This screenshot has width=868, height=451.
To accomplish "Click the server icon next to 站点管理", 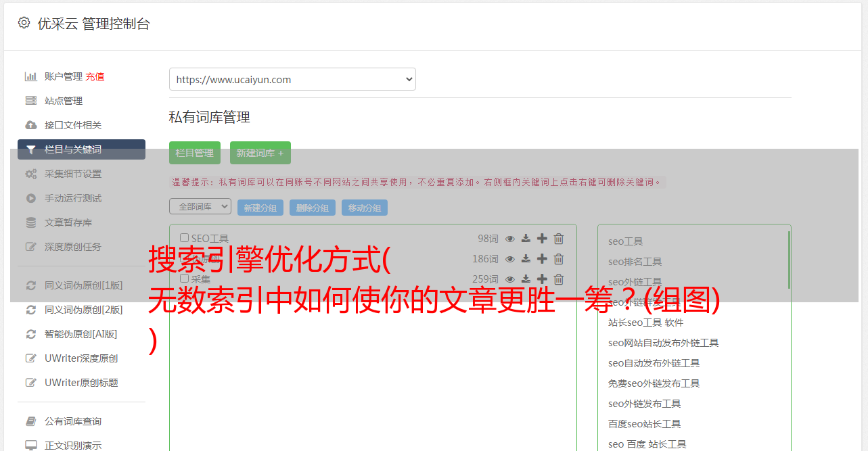I will (30, 101).
